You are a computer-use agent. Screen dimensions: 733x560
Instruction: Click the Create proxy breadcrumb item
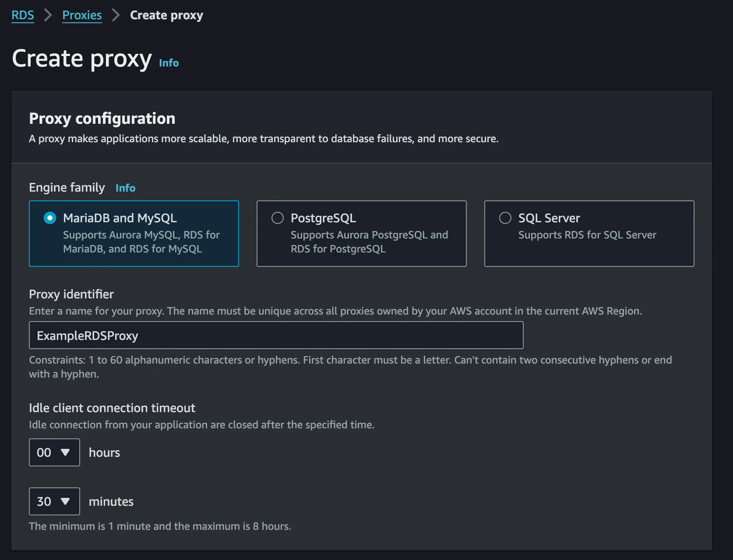[166, 15]
